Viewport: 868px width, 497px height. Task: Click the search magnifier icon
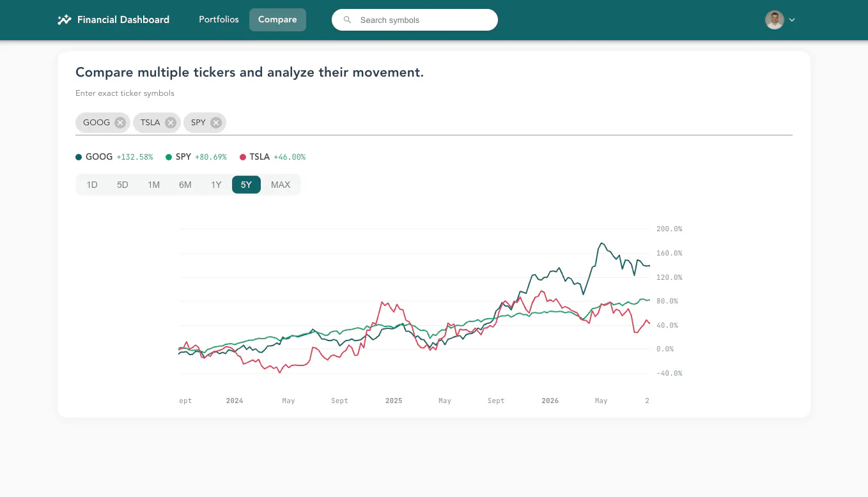[x=348, y=20]
